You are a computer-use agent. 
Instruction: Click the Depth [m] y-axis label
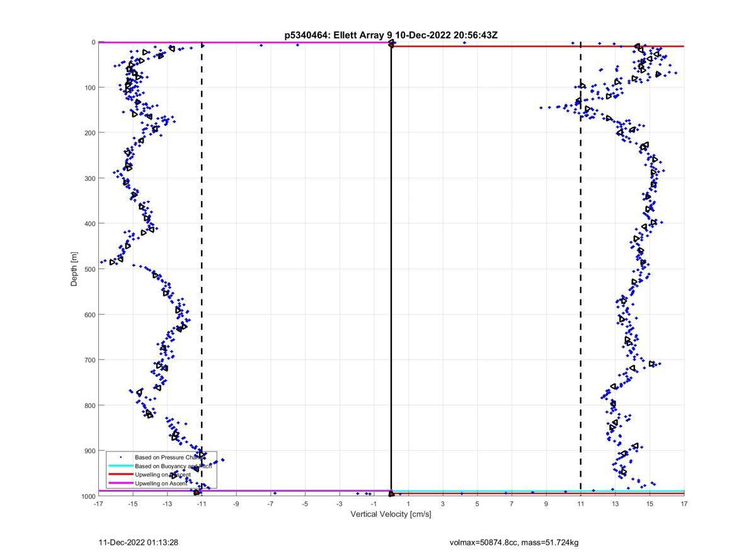[74, 269]
